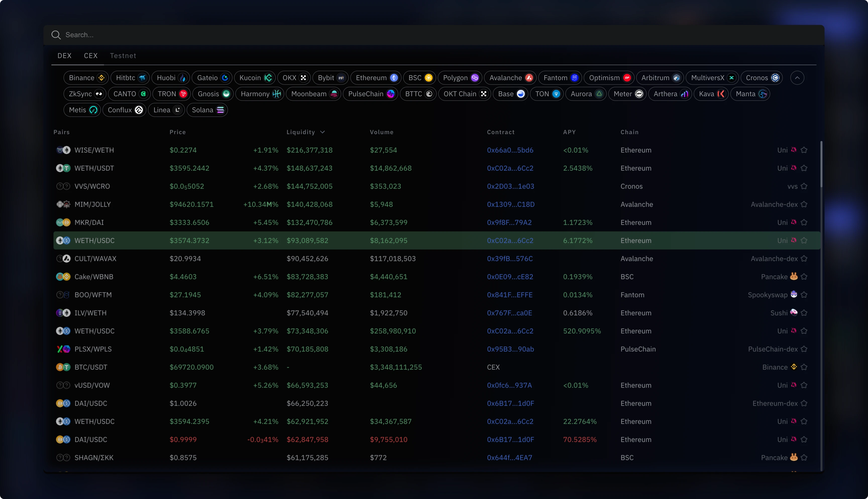This screenshot has width=868, height=499.
Task: Click the WISE/WETH token pair icons
Action: click(x=63, y=150)
